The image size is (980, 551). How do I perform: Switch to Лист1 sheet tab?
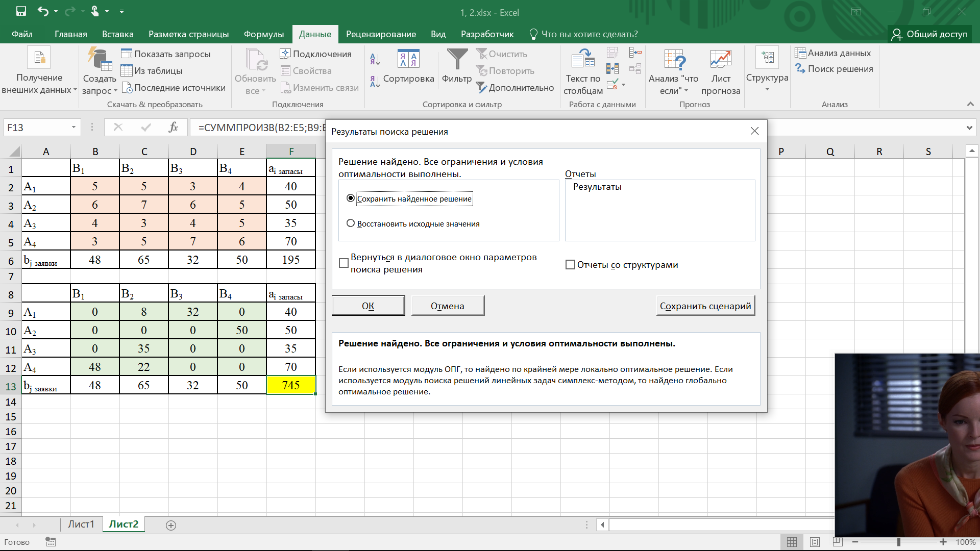coord(81,524)
